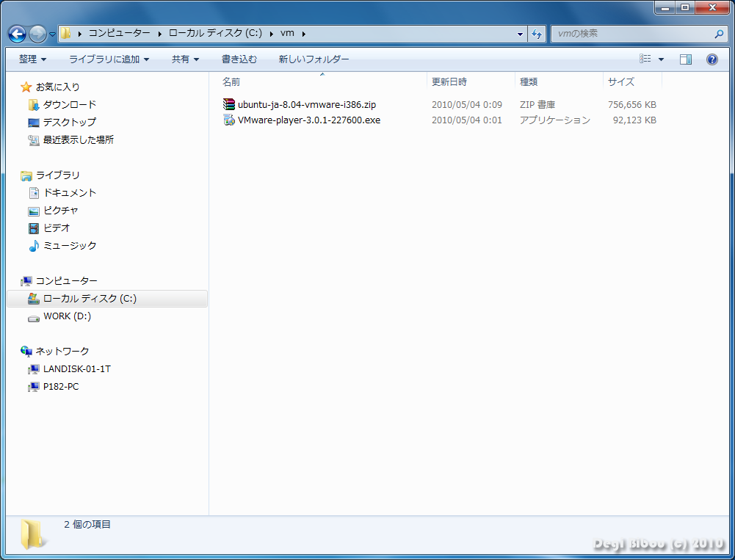Click the zip archive icon for ubuntu file
Screen dimensions: 735x560
(229, 104)
